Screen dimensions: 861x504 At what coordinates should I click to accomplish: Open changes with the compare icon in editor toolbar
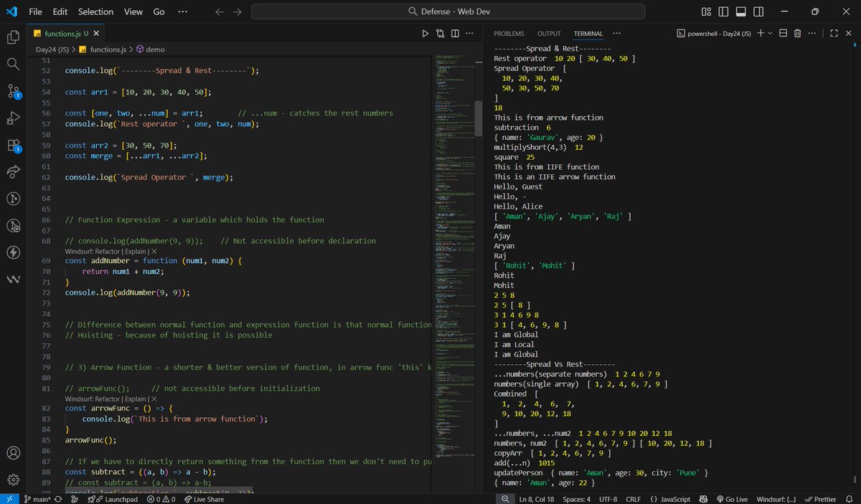pyautogui.click(x=440, y=33)
